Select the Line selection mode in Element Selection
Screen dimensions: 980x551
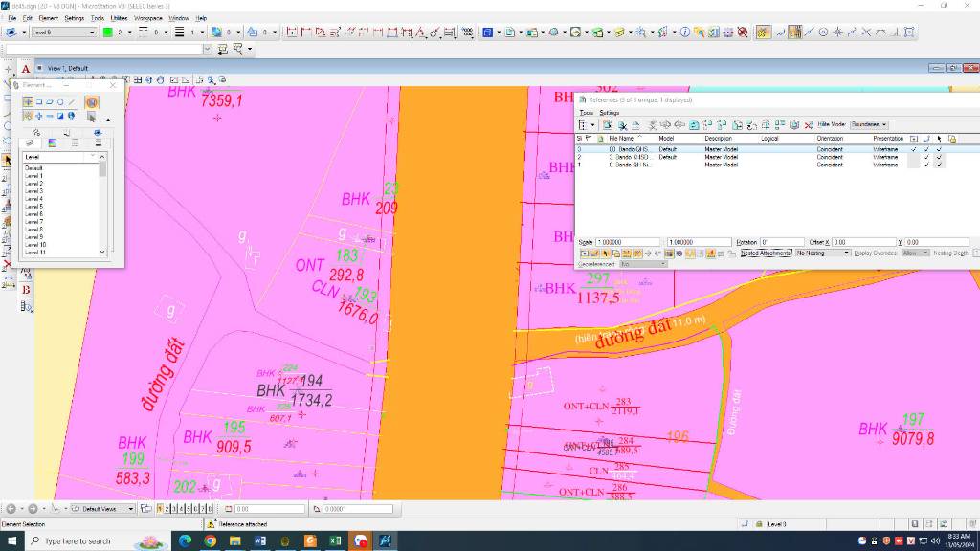71,102
